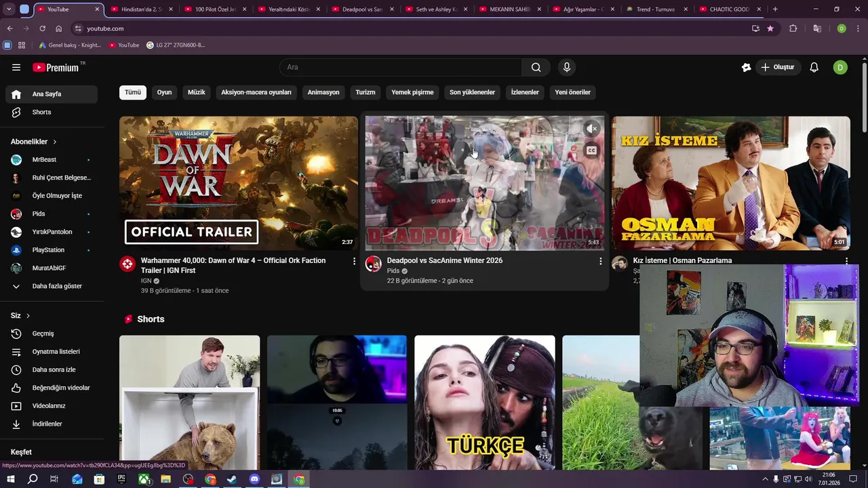Open the account avatar menu
868x488 pixels.
840,67
